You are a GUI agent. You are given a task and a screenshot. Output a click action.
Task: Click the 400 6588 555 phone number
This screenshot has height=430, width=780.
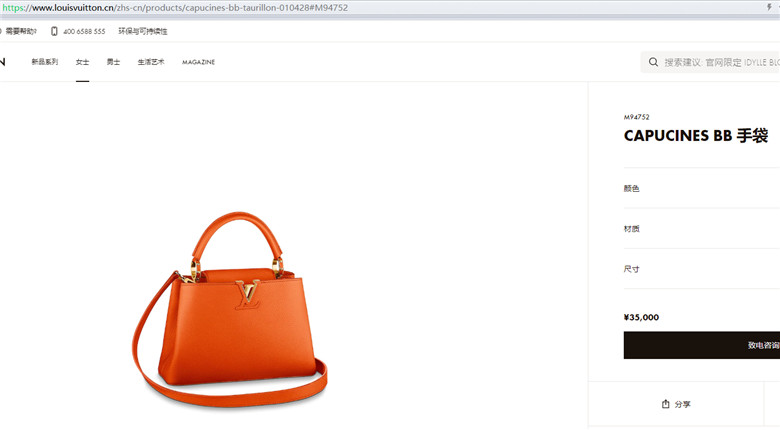[x=84, y=31]
